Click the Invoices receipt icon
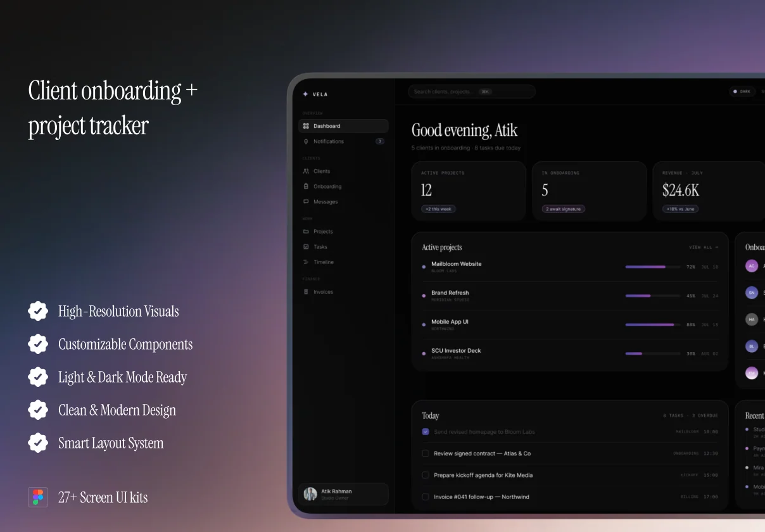The image size is (765, 532). tap(306, 291)
